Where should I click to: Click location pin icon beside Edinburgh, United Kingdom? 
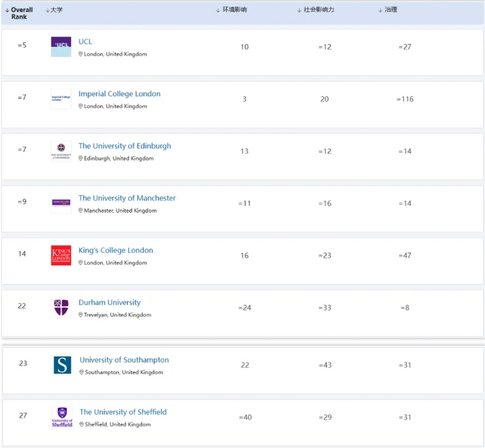point(80,158)
